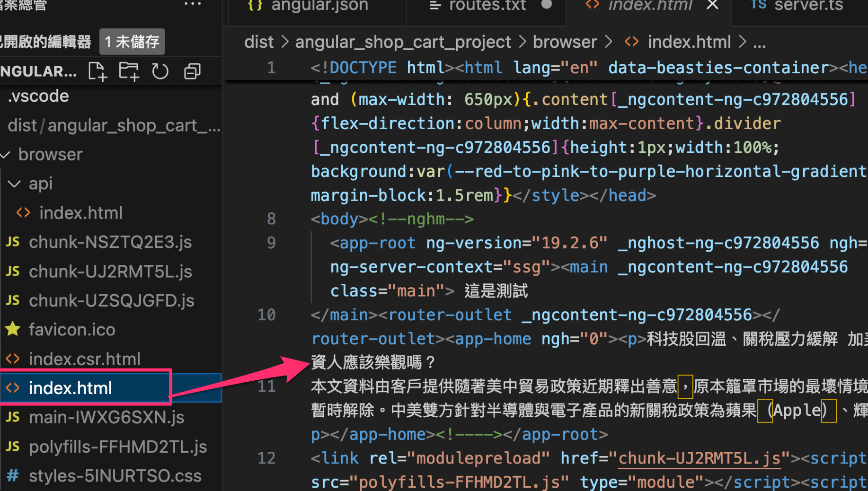Collapse the browser folder
Image resolution: width=868 pixels, height=491 pixels.
point(6,155)
